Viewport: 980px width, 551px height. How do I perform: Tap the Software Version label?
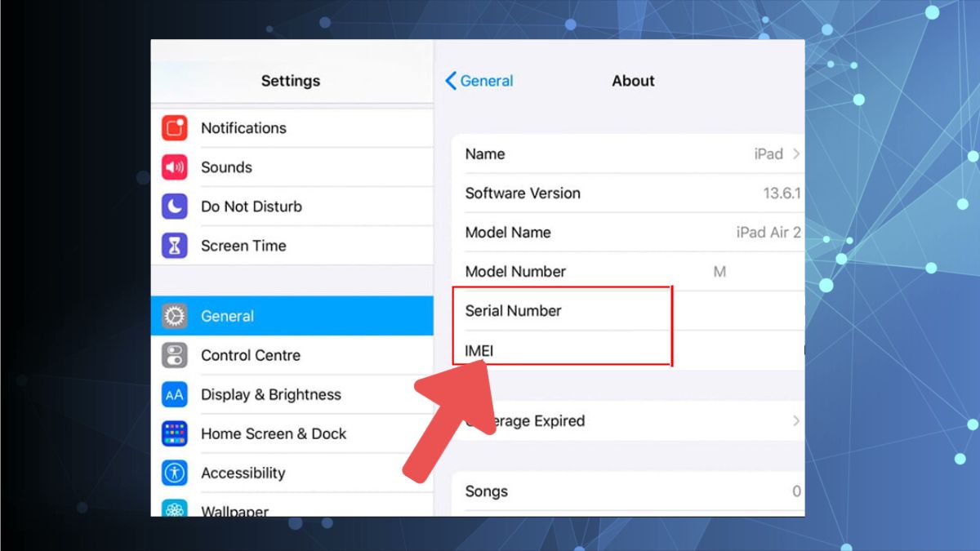523,193
